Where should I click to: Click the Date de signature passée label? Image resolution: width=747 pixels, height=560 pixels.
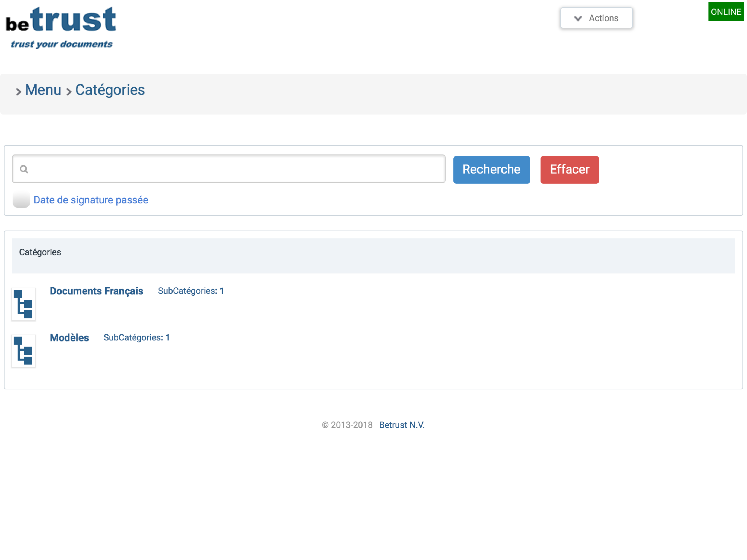coord(91,200)
